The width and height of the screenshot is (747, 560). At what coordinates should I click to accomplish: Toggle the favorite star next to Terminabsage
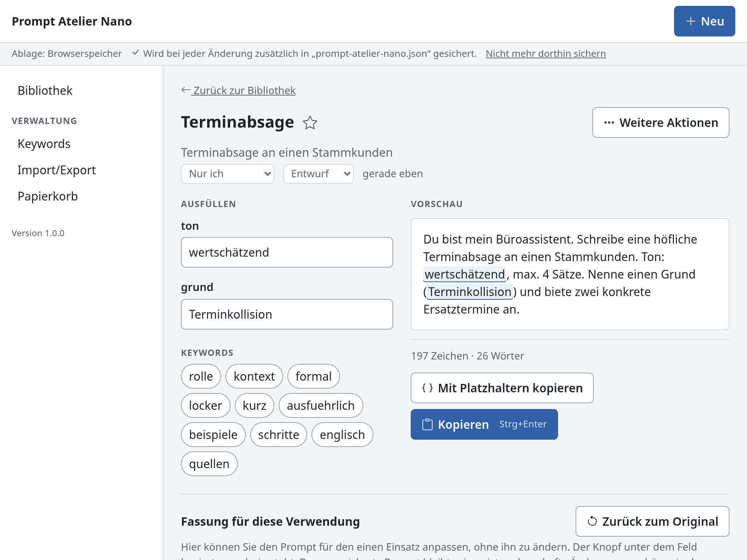pyautogui.click(x=310, y=122)
